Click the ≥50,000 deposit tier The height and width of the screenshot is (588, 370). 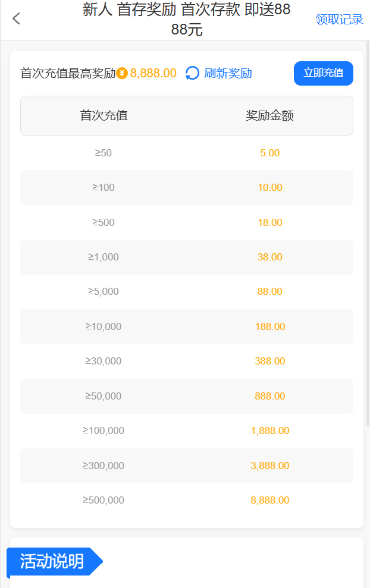104,396
